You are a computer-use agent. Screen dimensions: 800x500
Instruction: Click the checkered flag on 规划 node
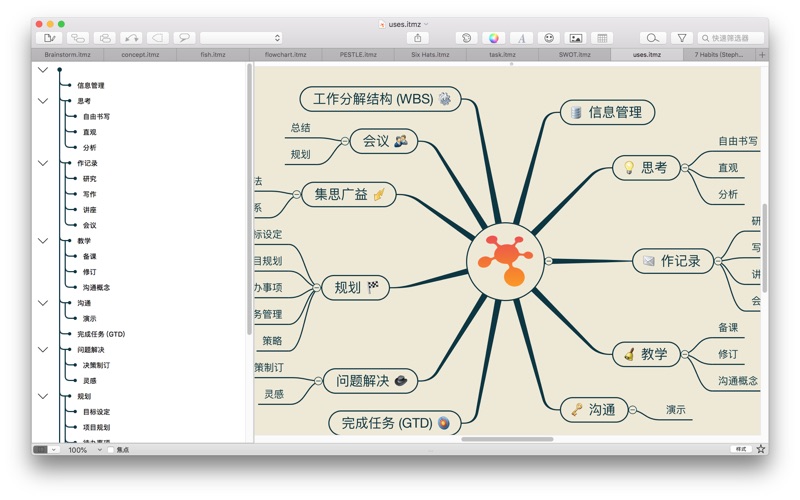[373, 287]
